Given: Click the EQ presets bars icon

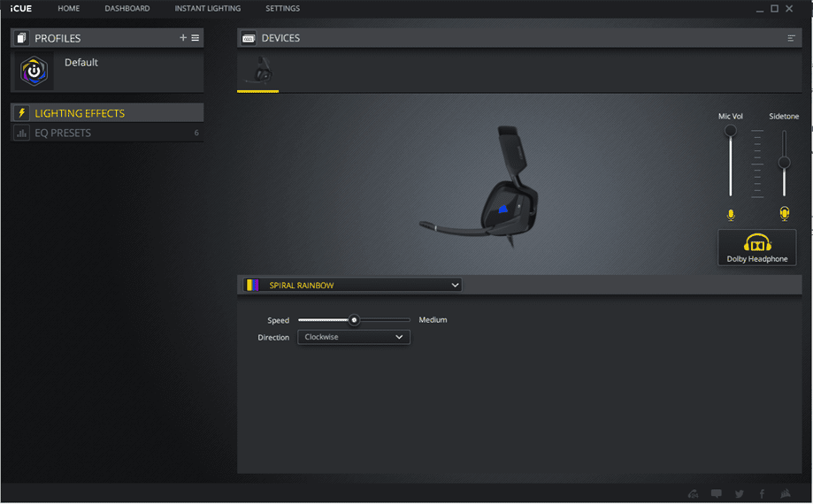Looking at the screenshot, I should [x=22, y=134].
